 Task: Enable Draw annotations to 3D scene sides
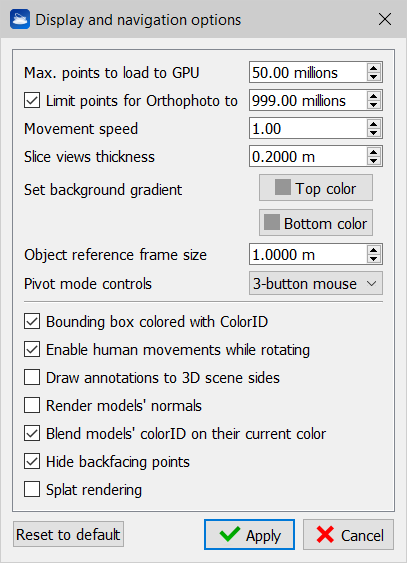point(32,377)
